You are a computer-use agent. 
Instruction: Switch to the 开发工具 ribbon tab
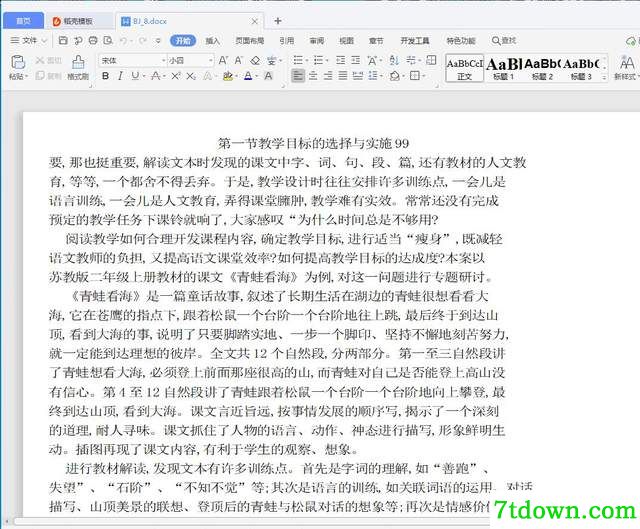415,41
